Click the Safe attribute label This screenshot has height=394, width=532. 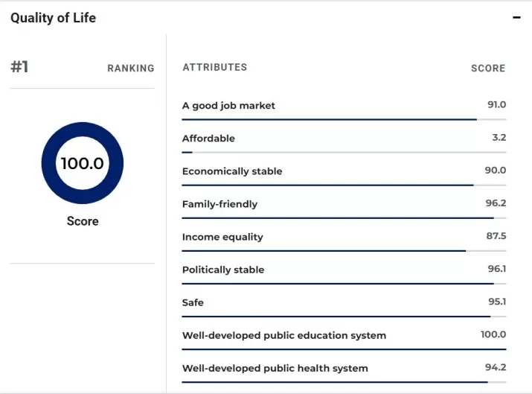193,302
